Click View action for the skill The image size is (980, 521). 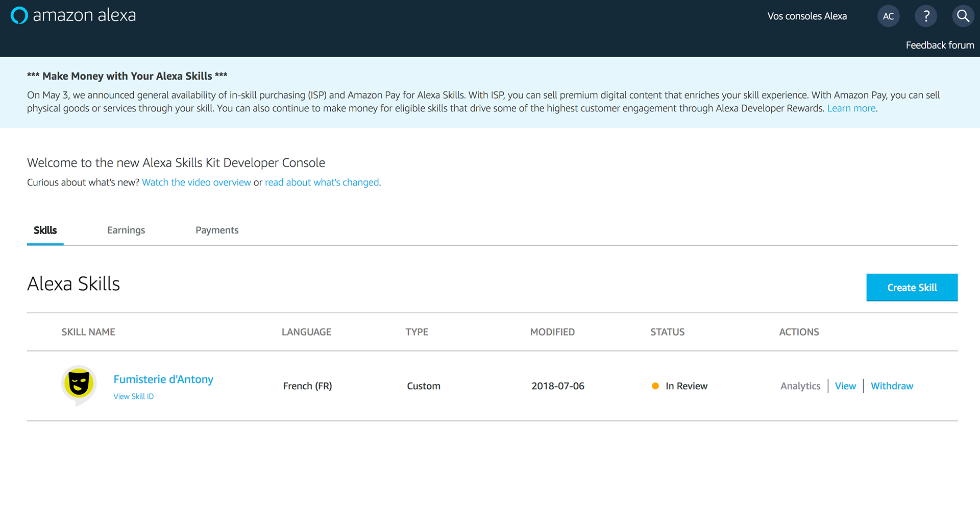click(x=845, y=386)
